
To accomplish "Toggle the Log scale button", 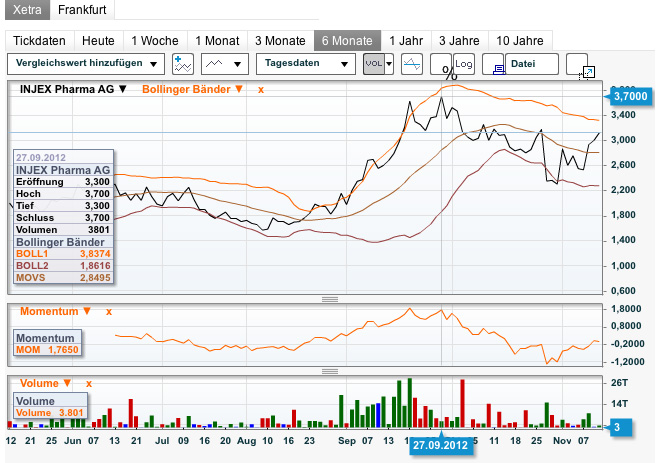I will coord(464,64).
